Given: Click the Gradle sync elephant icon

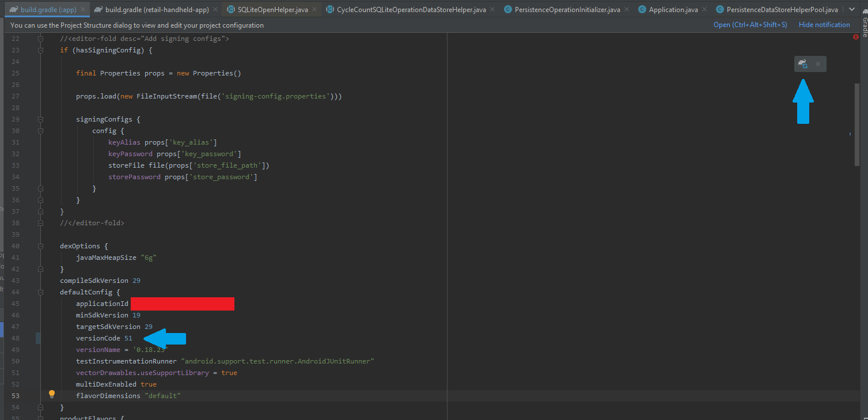Looking at the screenshot, I should pyautogui.click(x=803, y=64).
